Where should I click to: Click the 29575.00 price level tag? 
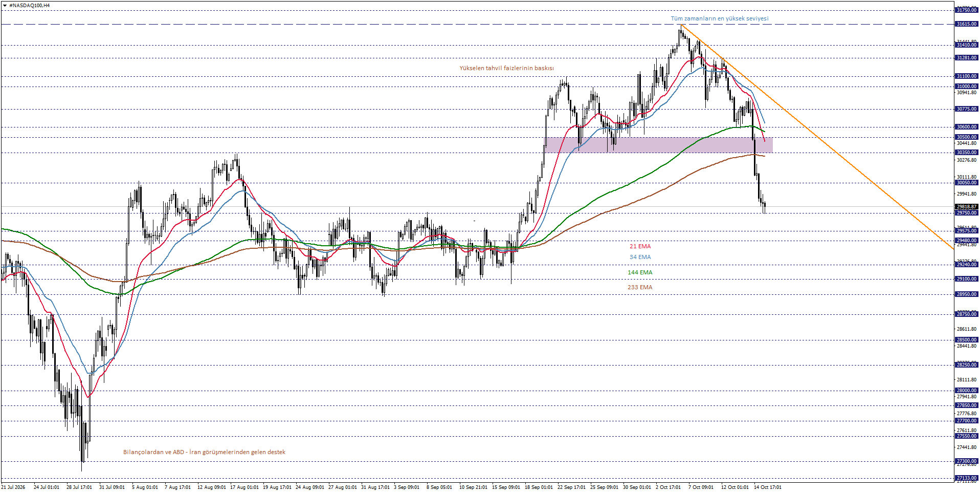point(966,231)
